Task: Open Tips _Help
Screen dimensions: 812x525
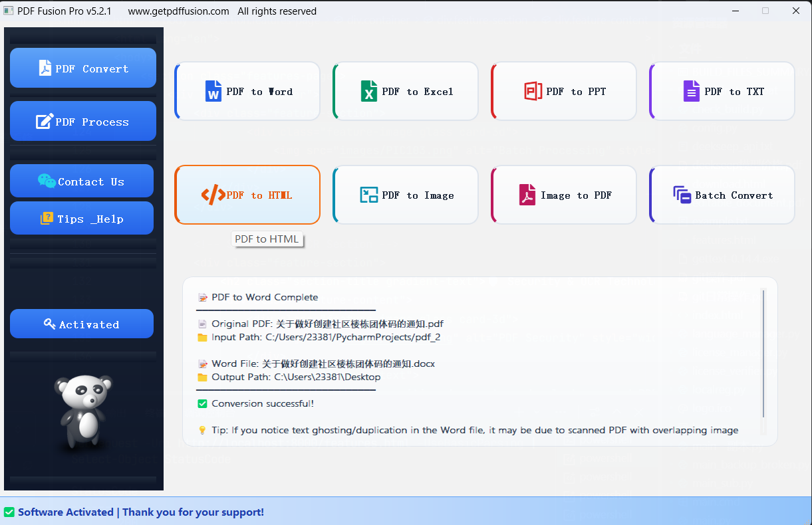Action: tap(81, 218)
